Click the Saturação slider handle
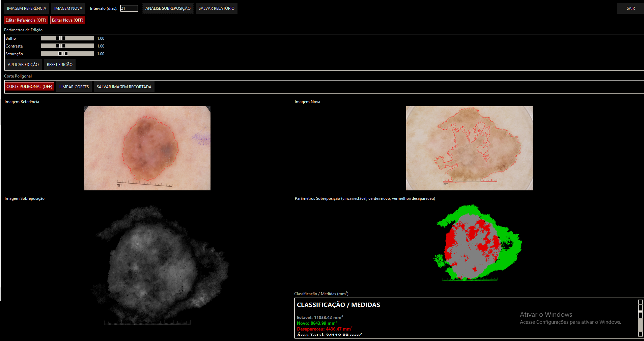644x341 pixels. point(63,54)
